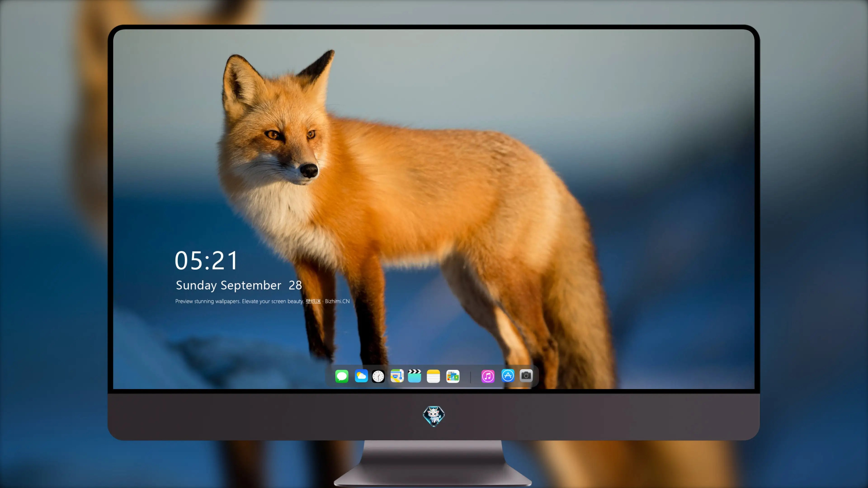Image resolution: width=868 pixels, height=488 pixels.
Task: Click the dragon logo on the monitor chin
Action: click(x=434, y=416)
